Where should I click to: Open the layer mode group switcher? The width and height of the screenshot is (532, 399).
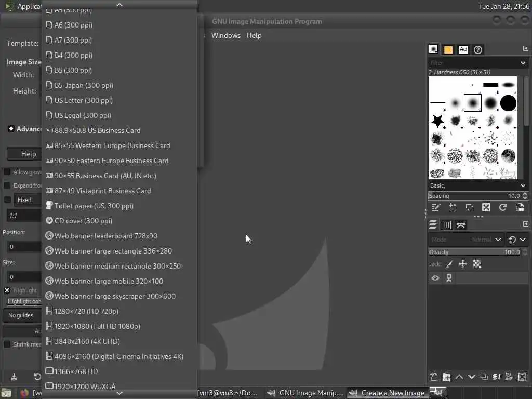517,240
